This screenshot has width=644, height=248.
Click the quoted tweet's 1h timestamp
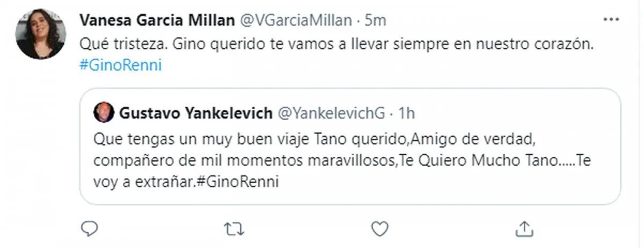(408, 113)
